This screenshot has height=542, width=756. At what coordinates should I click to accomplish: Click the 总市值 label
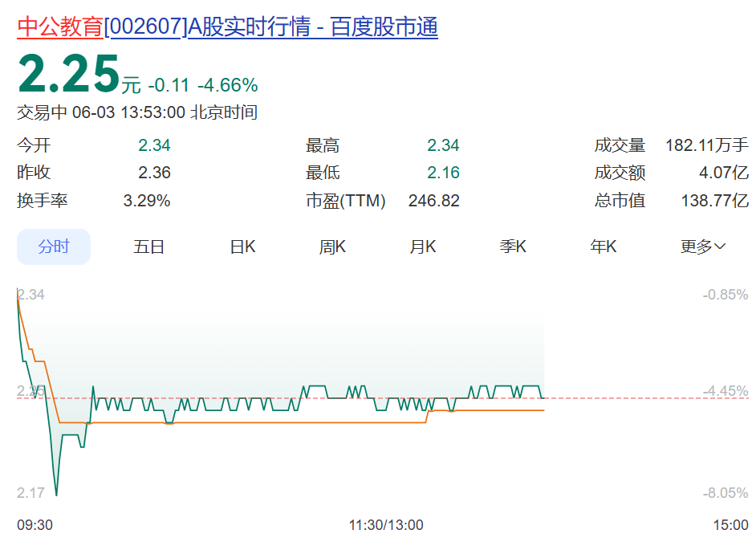coord(620,201)
